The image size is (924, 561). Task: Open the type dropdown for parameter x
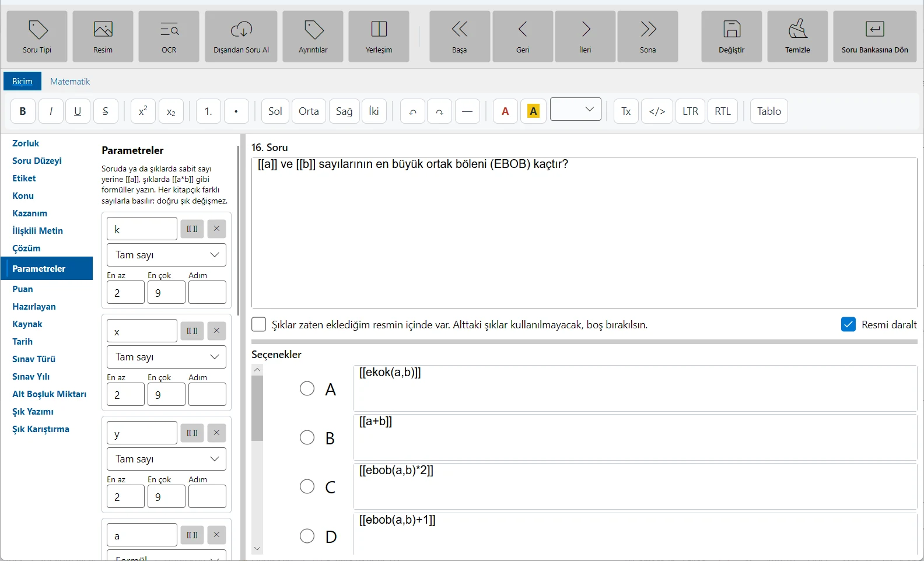click(166, 357)
